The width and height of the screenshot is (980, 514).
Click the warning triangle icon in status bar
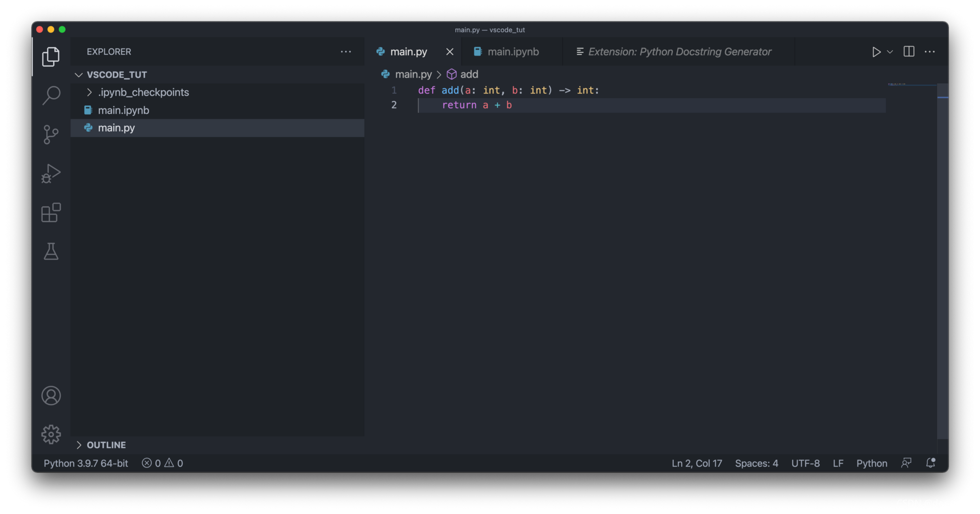pos(169,463)
